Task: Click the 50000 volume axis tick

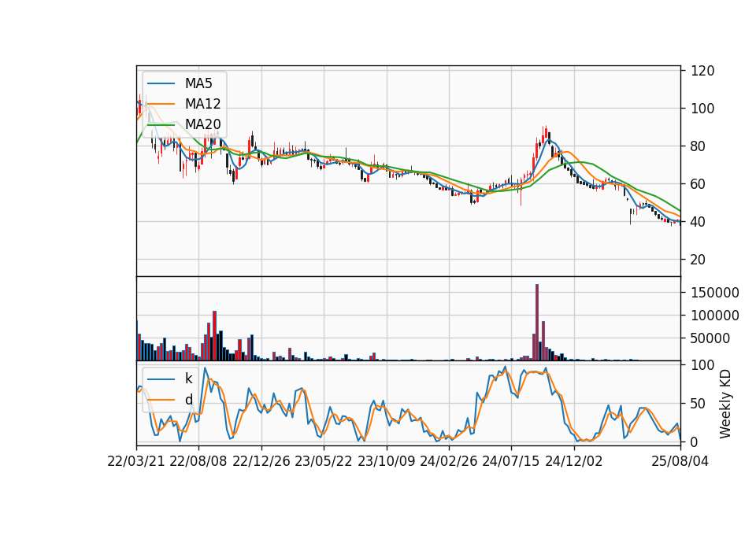Action: [710, 338]
